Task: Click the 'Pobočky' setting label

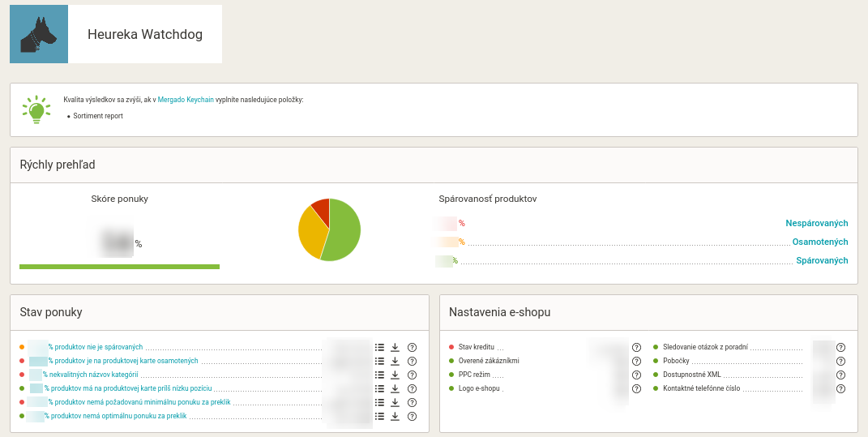Action: click(x=676, y=361)
